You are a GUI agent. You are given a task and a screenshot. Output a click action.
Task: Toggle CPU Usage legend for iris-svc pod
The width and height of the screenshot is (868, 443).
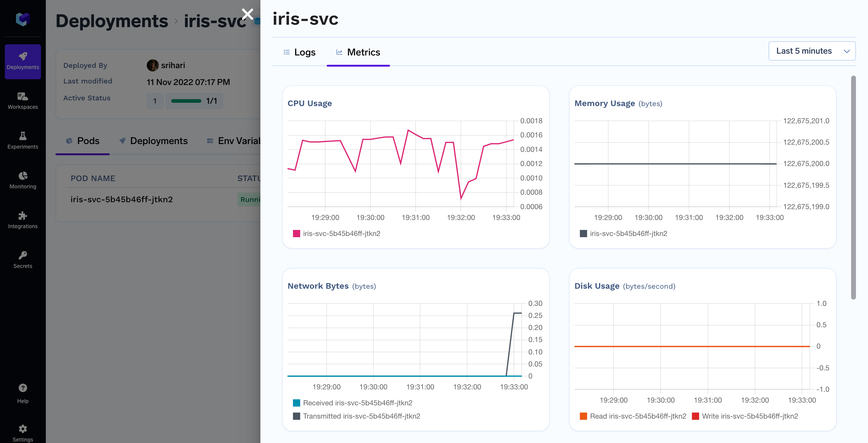click(337, 234)
